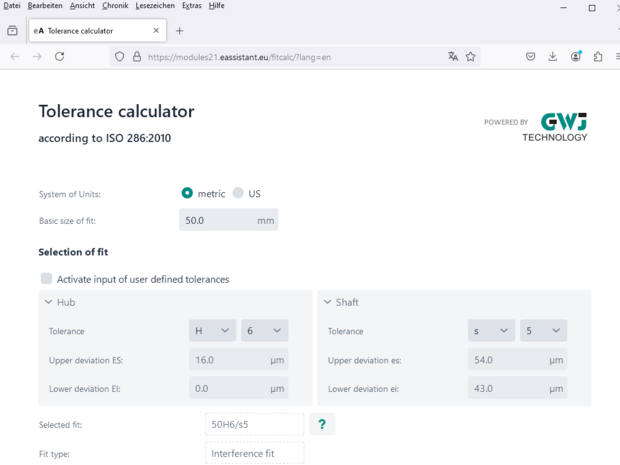620x465 pixels.
Task: Click the browser reload page icon
Action: tap(60, 57)
